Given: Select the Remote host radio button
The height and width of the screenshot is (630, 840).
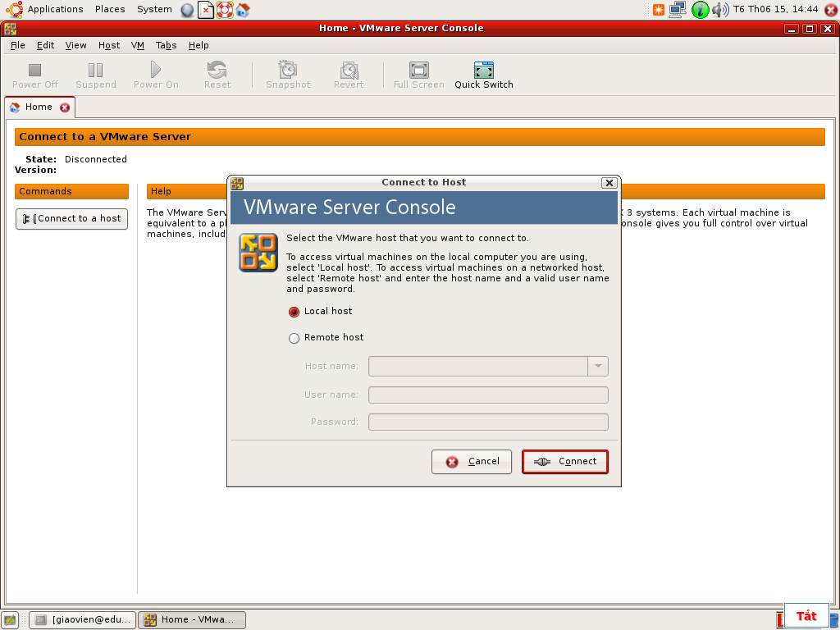Looking at the screenshot, I should pyautogui.click(x=294, y=338).
